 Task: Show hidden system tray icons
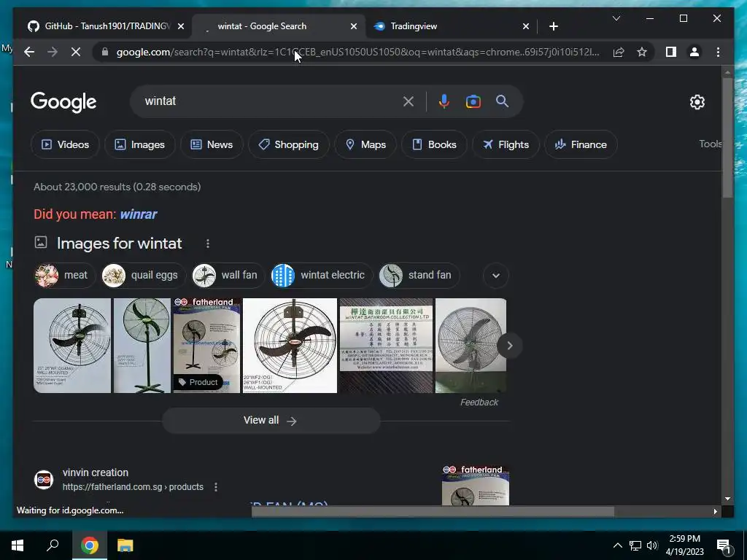(x=617, y=545)
